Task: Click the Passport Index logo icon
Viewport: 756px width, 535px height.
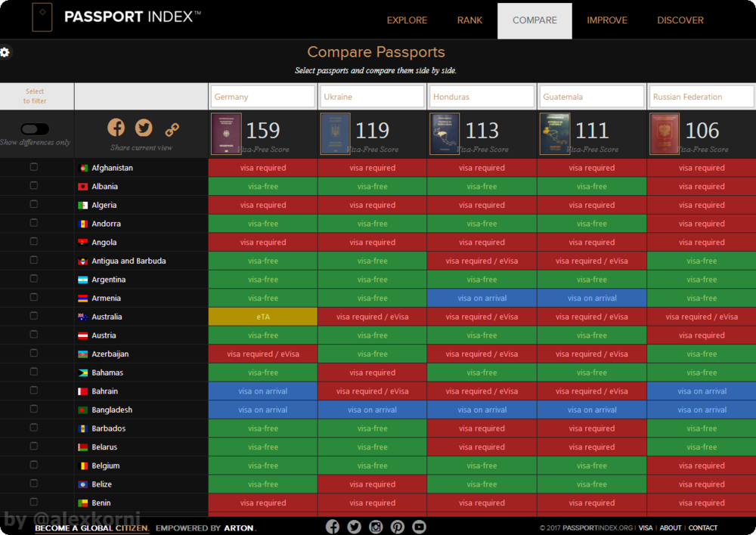Action: 42,17
